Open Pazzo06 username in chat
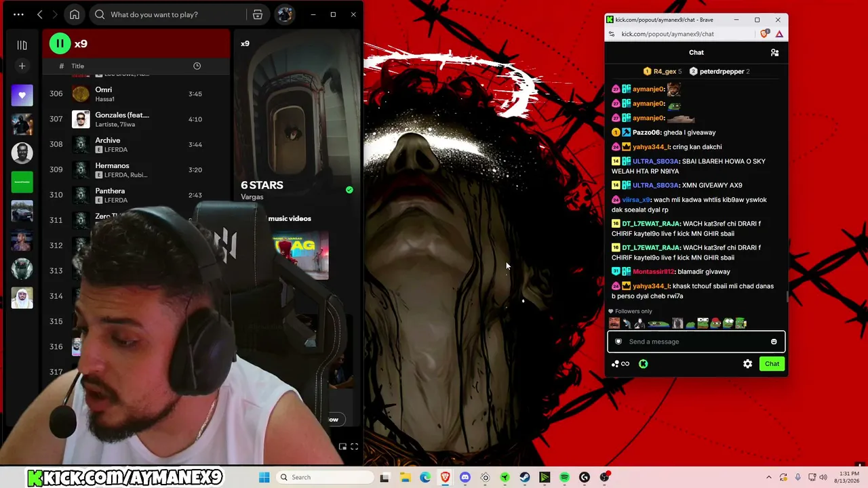 click(x=647, y=133)
